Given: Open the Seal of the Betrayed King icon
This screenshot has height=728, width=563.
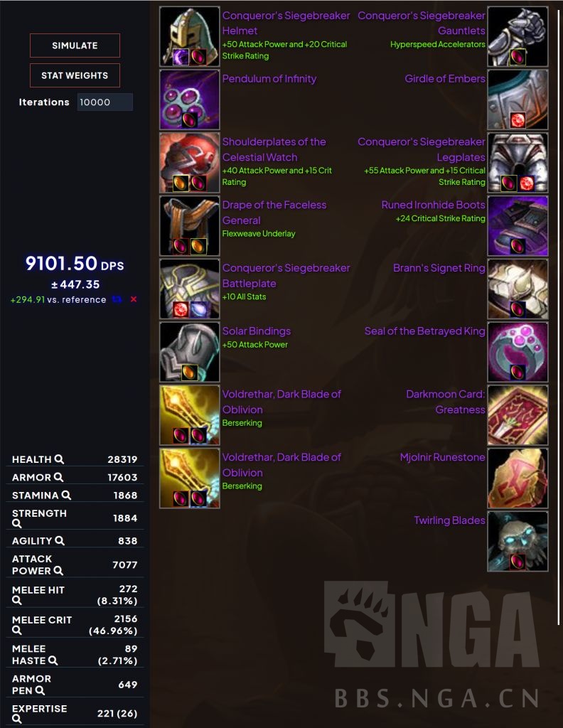Looking at the screenshot, I should [x=518, y=352].
